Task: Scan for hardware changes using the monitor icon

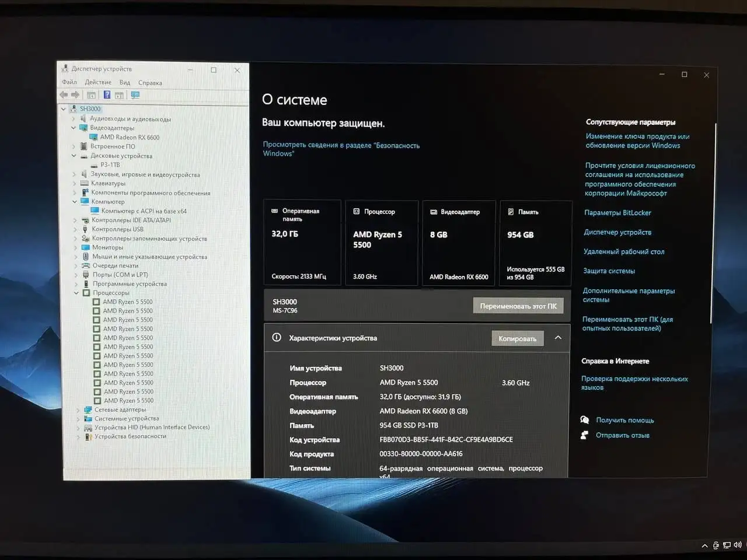Action: click(135, 95)
